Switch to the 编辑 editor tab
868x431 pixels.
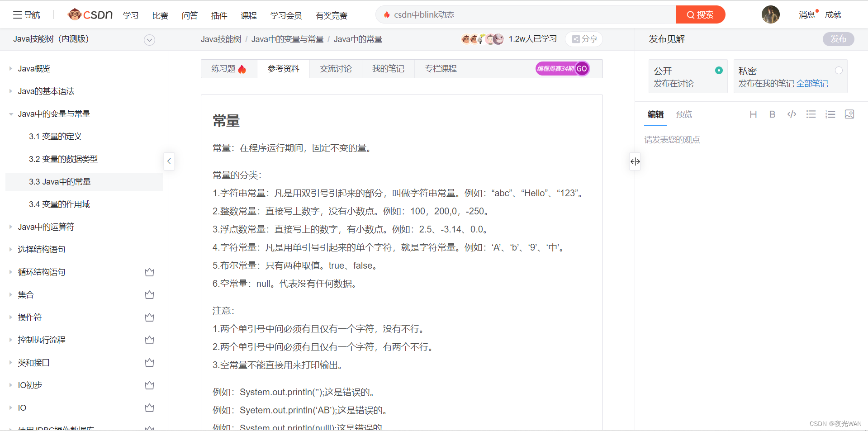click(x=655, y=114)
